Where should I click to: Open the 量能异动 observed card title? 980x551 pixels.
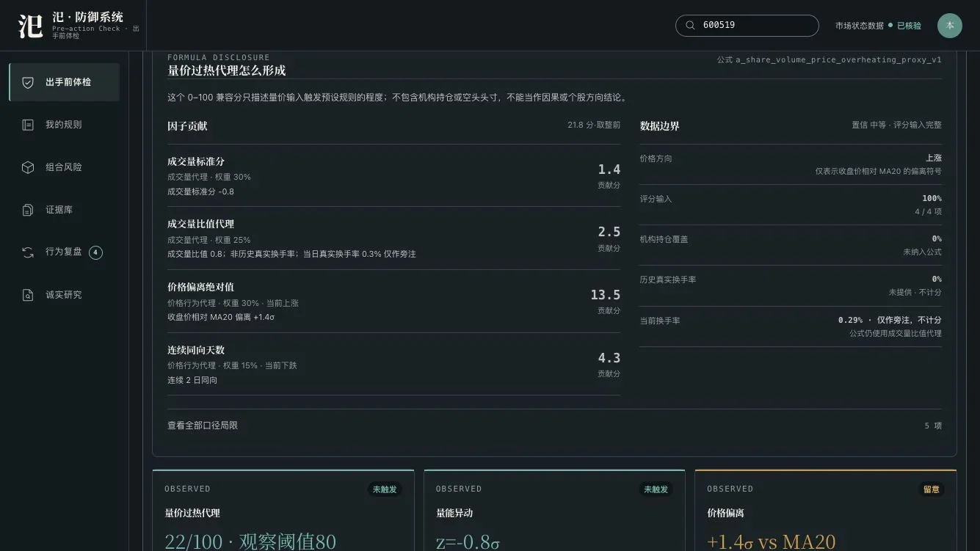pyautogui.click(x=454, y=513)
